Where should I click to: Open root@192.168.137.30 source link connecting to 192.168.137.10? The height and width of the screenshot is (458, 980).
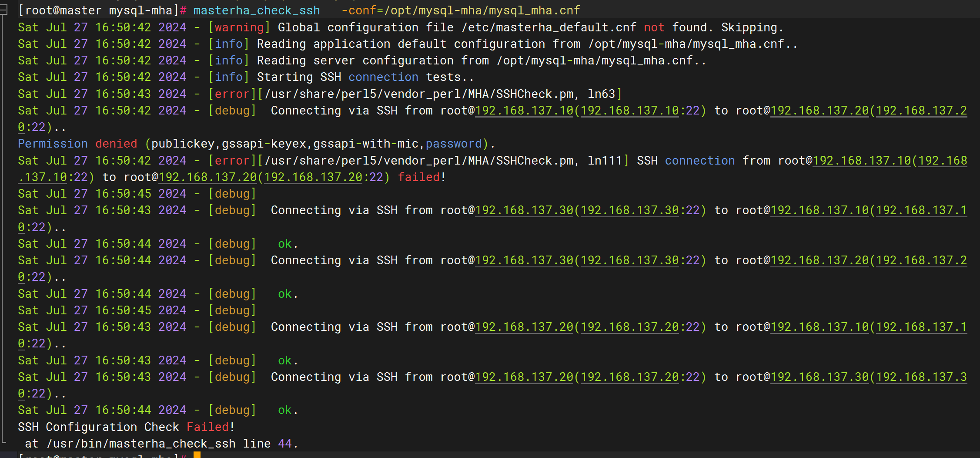tap(524, 210)
